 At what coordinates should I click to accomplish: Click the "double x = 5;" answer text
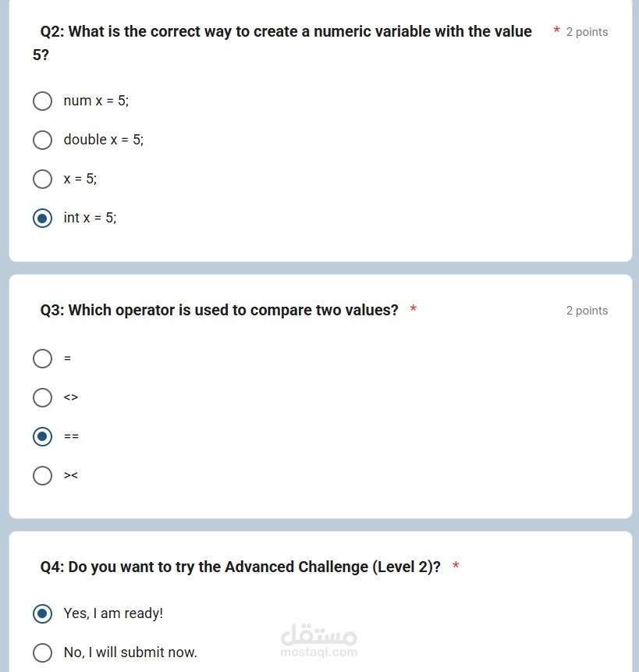(103, 140)
